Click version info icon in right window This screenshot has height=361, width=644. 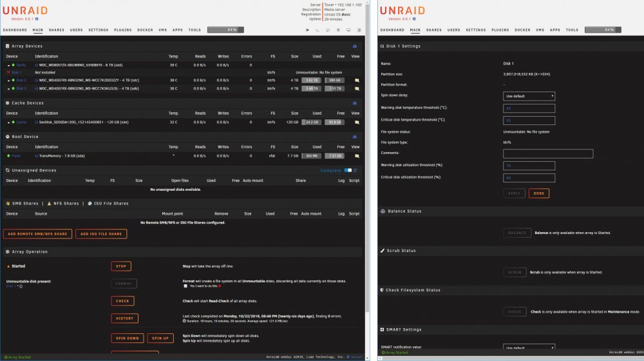click(414, 19)
